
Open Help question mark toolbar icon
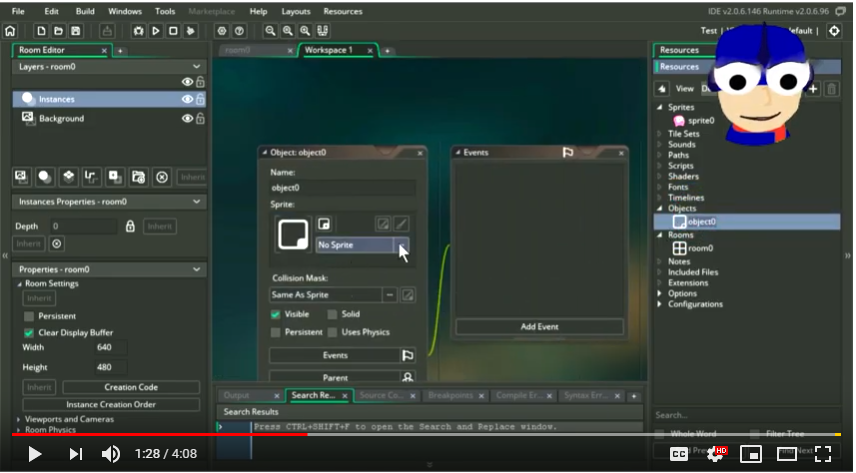239,31
